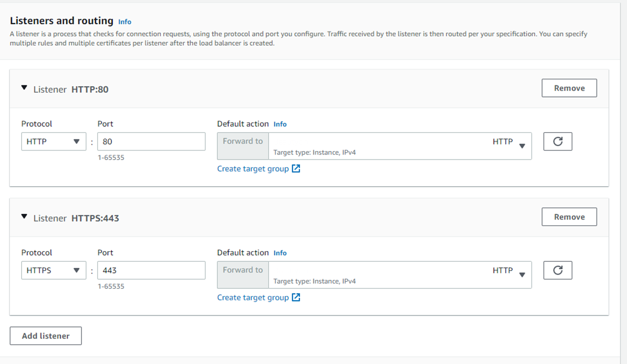Click Create target group link under HTTP:80

point(253,169)
